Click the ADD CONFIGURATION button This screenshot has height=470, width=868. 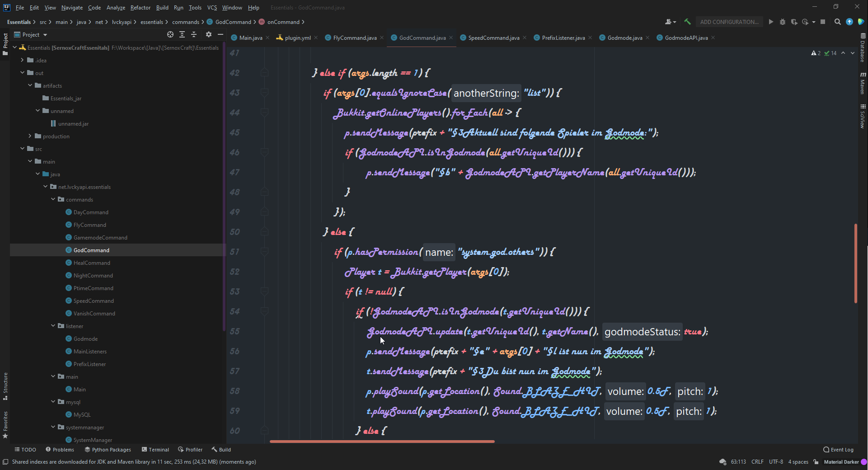tap(729, 22)
